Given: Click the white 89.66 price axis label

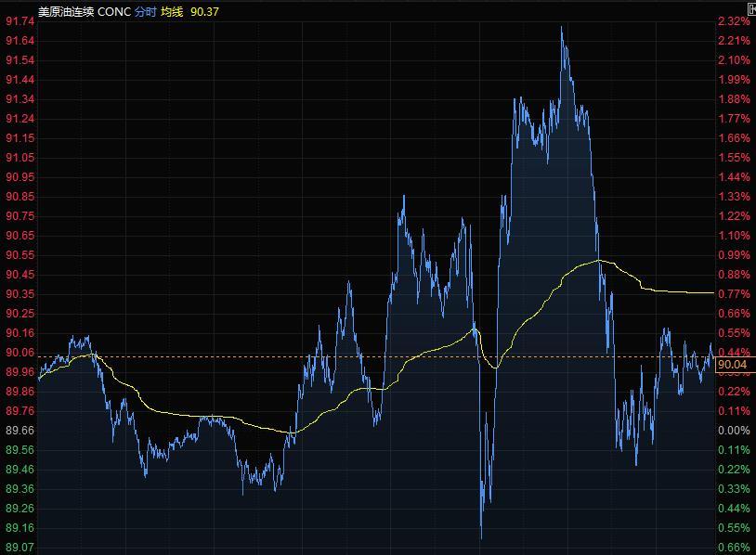Looking at the screenshot, I should (20, 431).
